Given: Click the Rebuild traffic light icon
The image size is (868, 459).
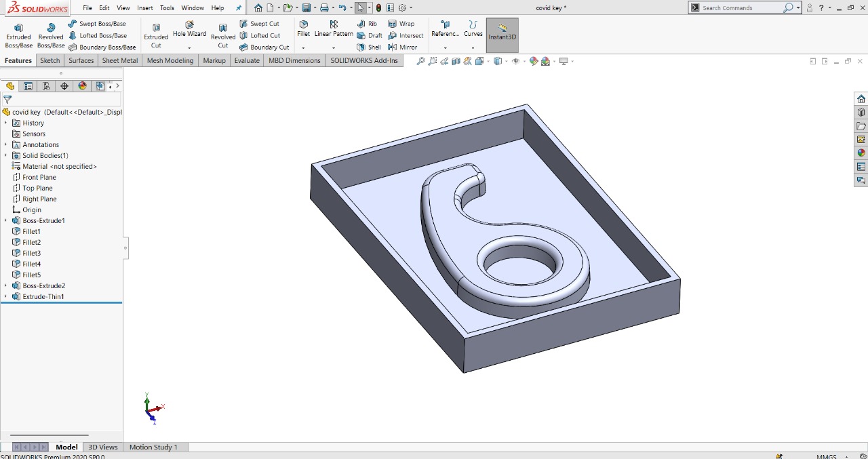Looking at the screenshot, I should (x=378, y=7).
